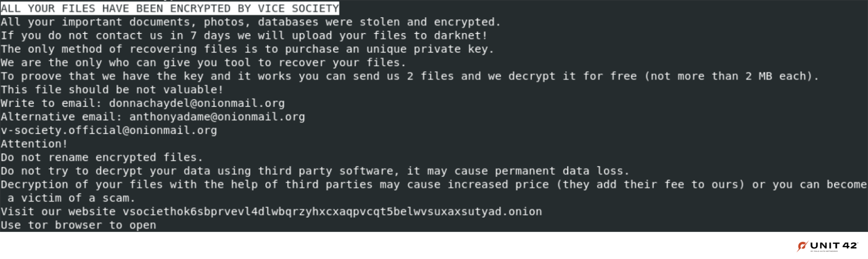Click the anthonyadame@onionmail.org alternative email
868x259 pixels.
click(217, 117)
